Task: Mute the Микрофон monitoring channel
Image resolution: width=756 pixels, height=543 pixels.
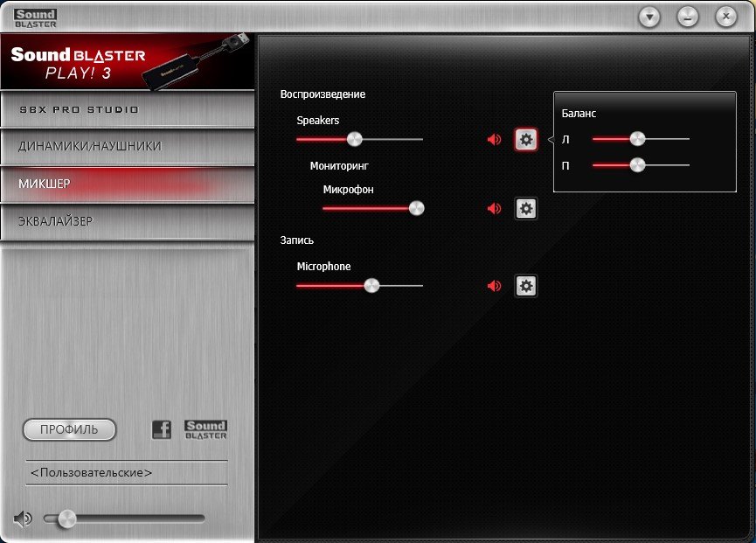Action: point(494,209)
